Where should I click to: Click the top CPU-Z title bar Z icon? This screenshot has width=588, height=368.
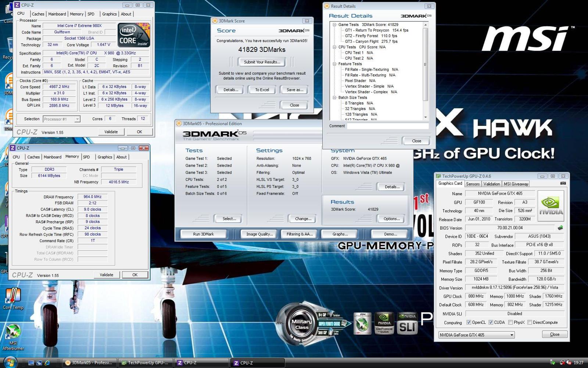pos(17,5)
